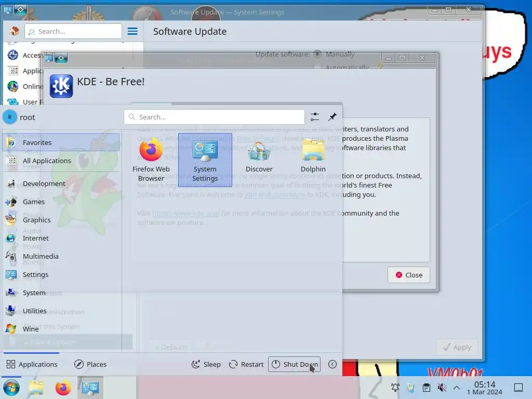
Task: Click the clock showing 05:14
Action: click(485, 388)
